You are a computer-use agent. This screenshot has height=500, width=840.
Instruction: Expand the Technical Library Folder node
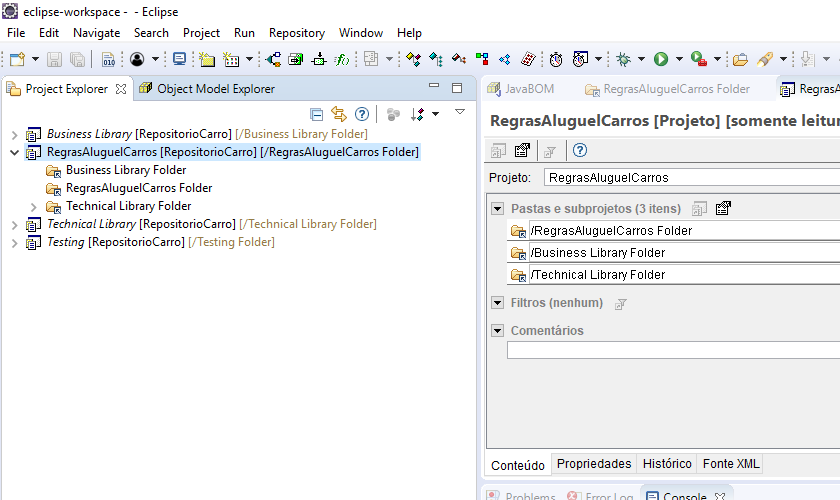(x=33, y=207)
